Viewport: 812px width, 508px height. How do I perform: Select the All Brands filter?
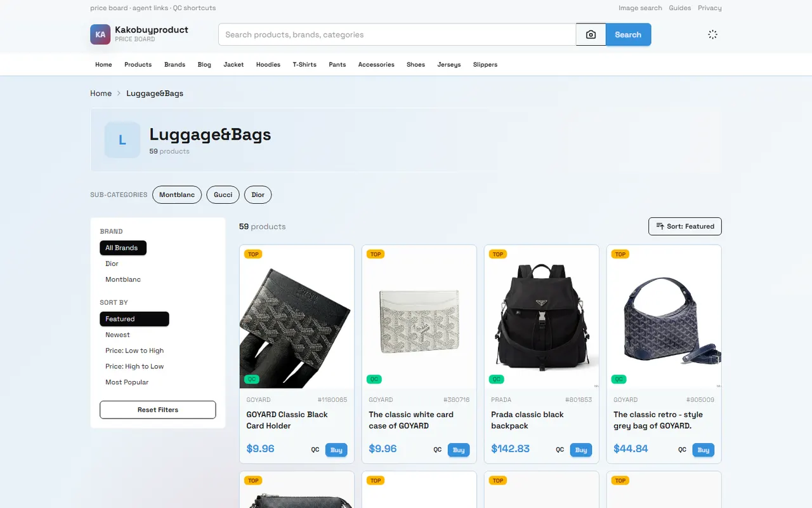123,248
